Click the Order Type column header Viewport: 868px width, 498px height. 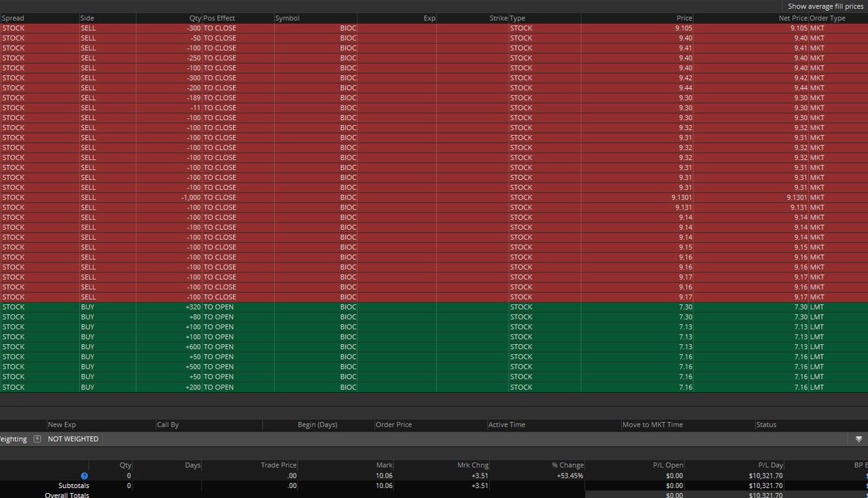[828, 18]
